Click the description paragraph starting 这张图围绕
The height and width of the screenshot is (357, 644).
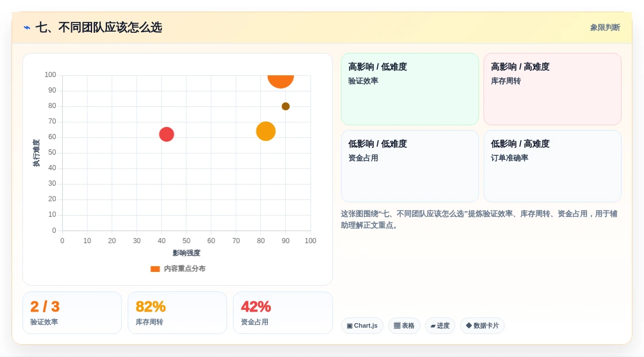[x=479, y=220]
